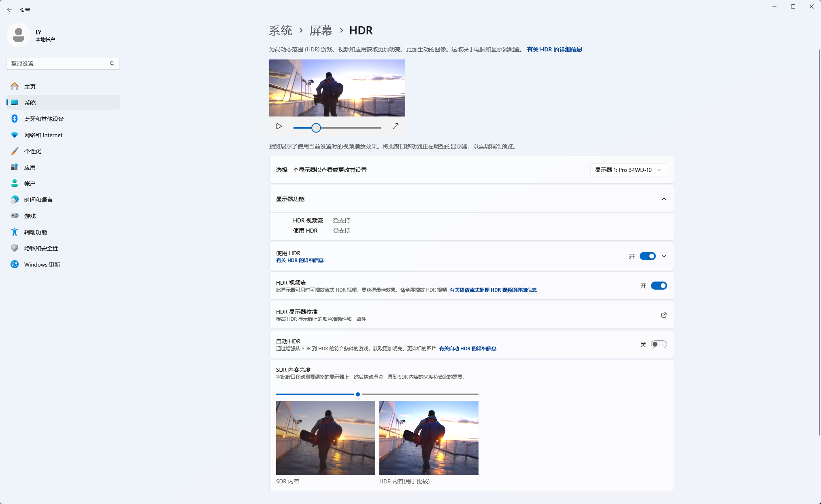
Task: Open link about Auto HDR details (有关自动 HDR 的详细信息)
Action: [468, 349]
